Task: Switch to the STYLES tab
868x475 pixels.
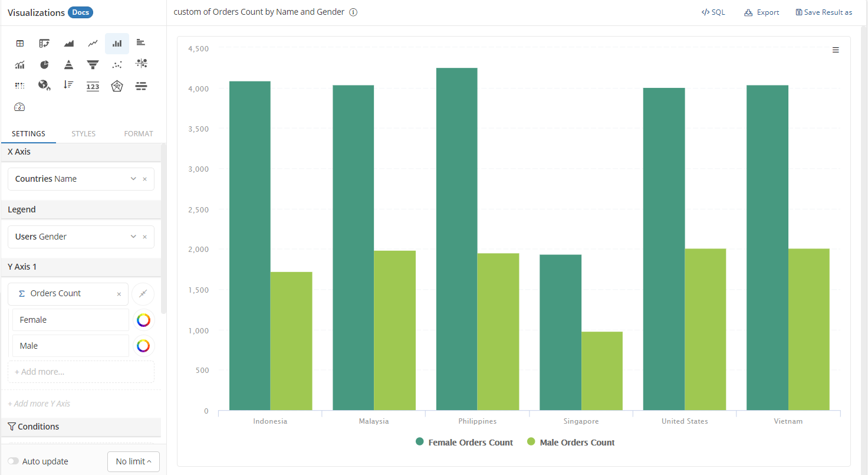Action: 83,134
